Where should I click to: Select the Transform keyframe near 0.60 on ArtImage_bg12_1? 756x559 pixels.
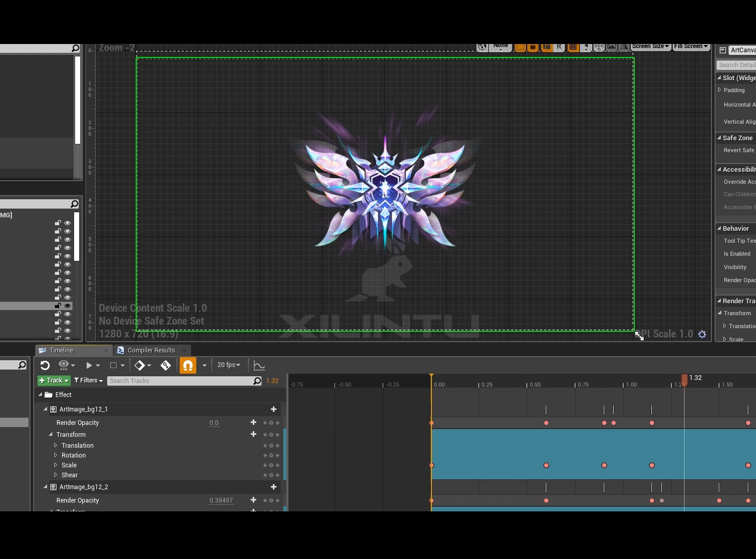(546, 465)
